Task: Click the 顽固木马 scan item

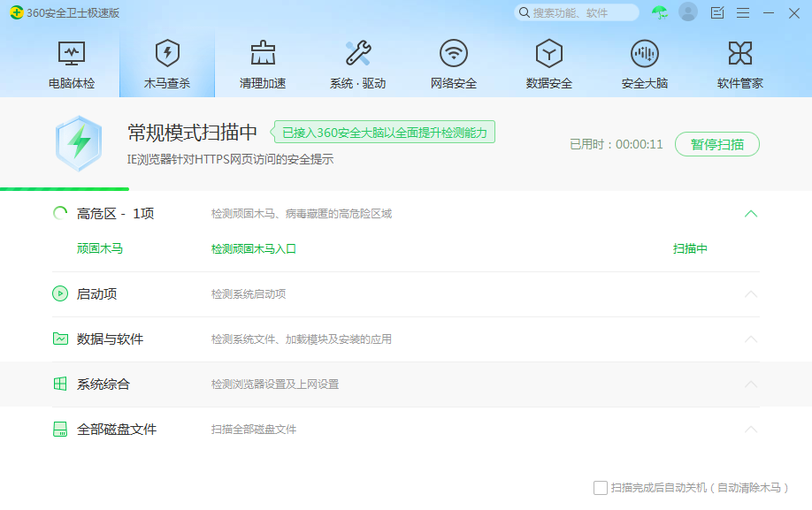Action: pyautogui.click(x=100, y=248)
